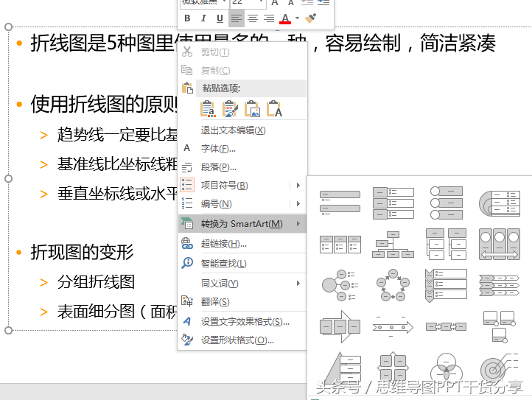Select Basic Target SmartArt layout
The width and height of the screenshot is (532, 400).
coord(500,367)
